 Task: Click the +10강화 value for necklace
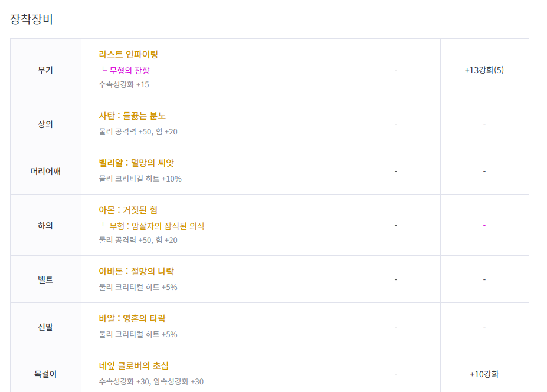tap(484, 374)
